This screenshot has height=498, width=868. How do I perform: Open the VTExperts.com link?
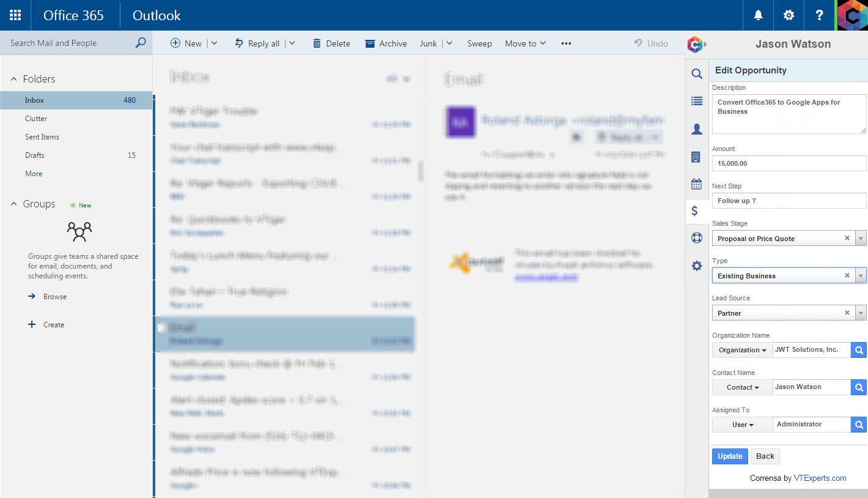(820, 478)
